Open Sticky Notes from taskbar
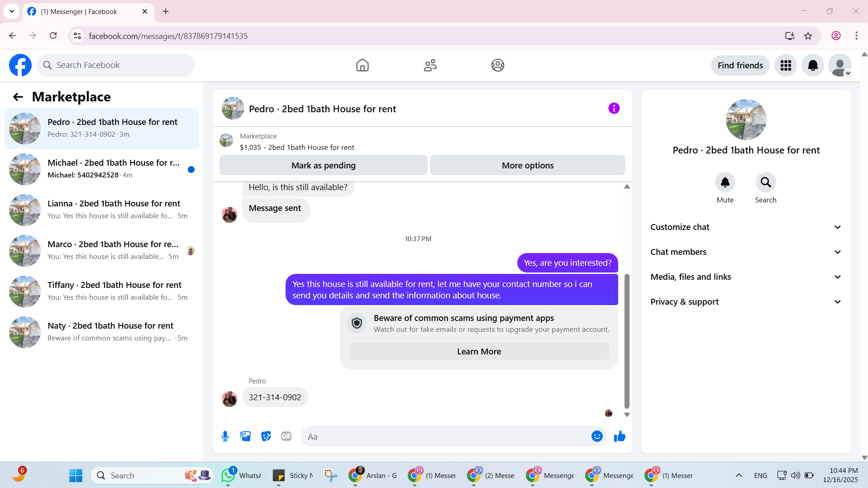868x488 pixels. 293,475
